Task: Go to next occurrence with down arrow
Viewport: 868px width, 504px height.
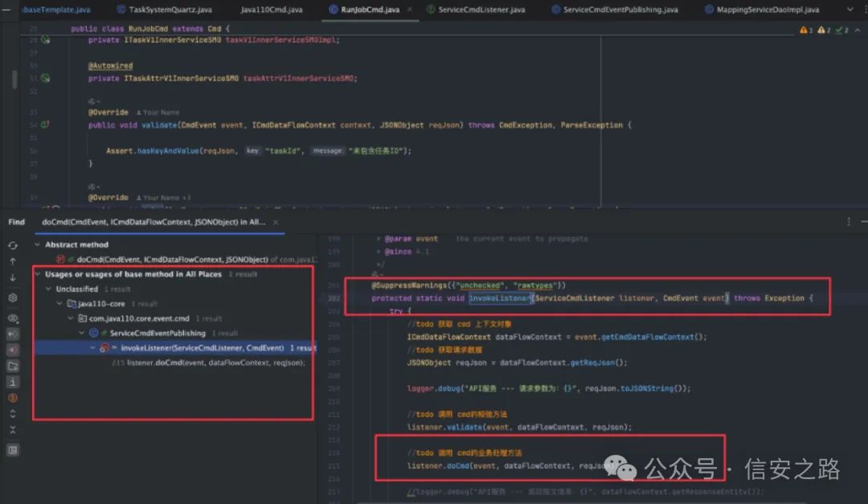Action: pos(13,277)
